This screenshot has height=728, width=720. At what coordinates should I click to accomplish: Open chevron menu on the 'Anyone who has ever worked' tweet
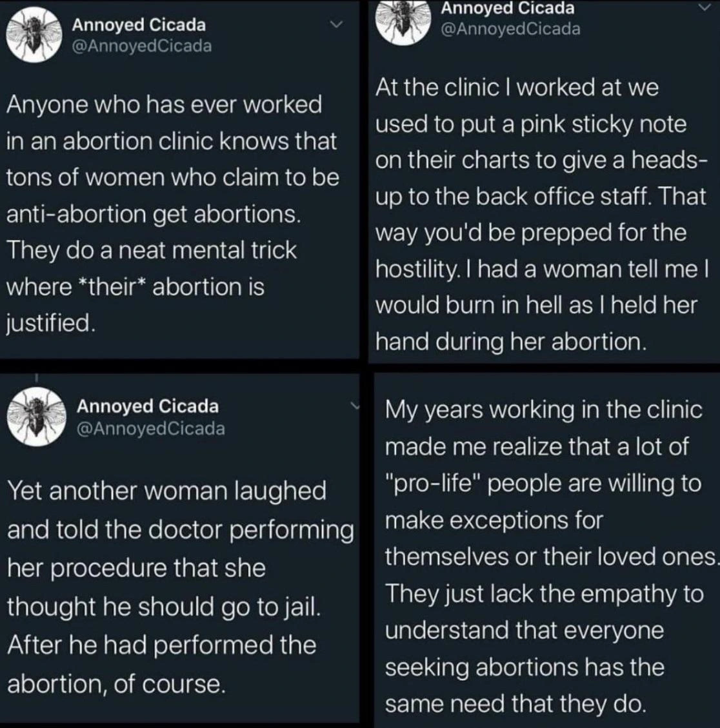[x=335, y=25]
